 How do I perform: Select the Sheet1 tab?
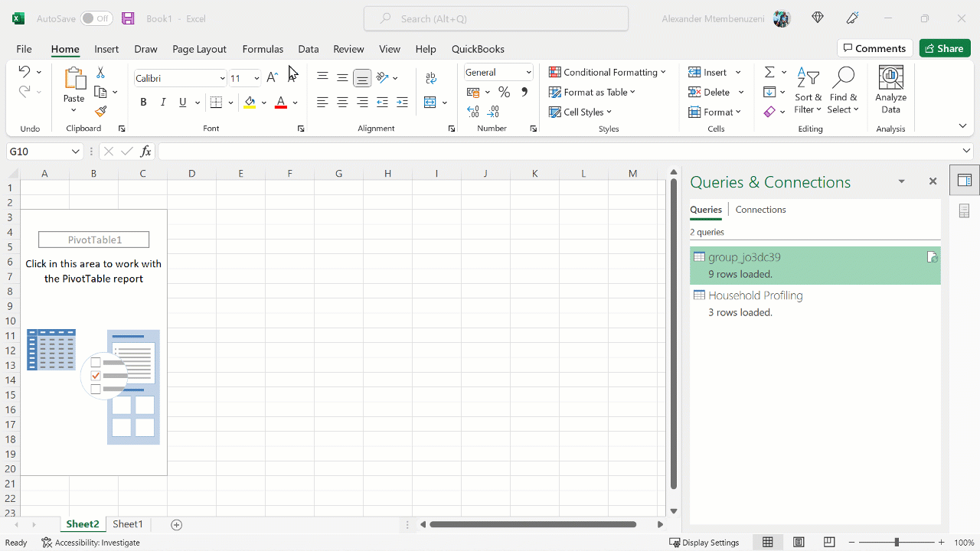(x=128, y=524)
